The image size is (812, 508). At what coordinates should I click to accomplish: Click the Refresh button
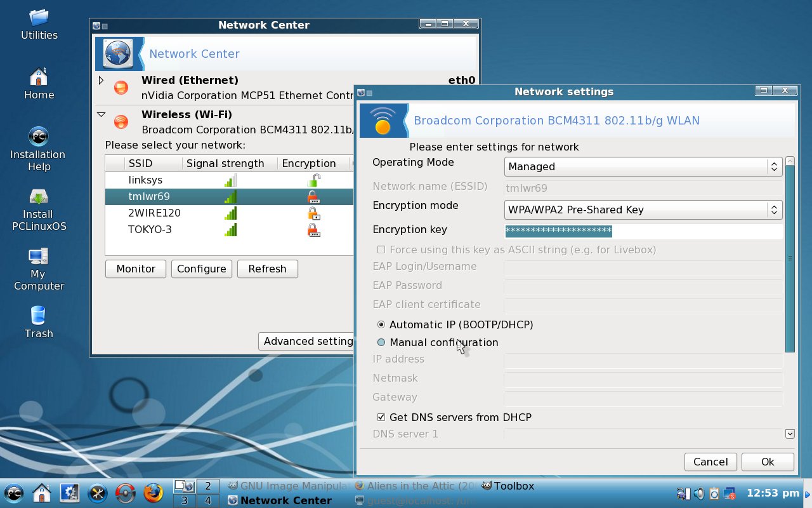[268, 269]
